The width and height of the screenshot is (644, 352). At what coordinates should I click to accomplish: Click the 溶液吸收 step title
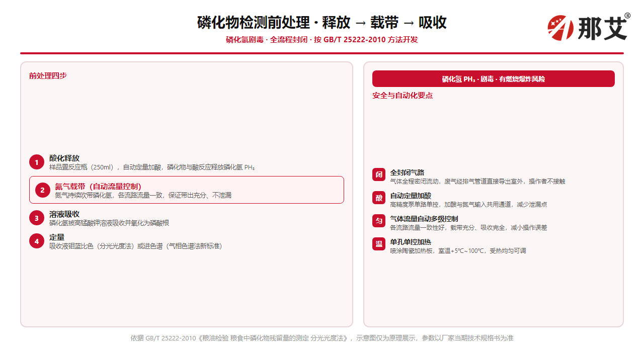coord(64,214)
